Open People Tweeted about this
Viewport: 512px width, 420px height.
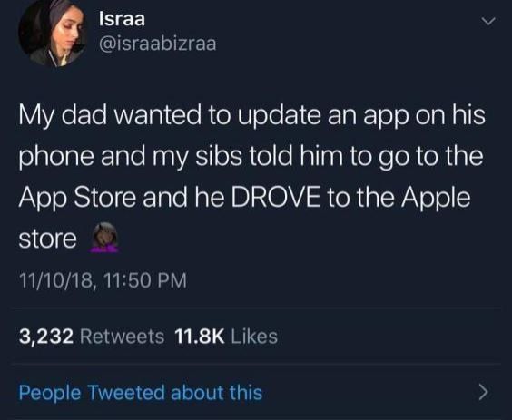(x=141, y=393)
